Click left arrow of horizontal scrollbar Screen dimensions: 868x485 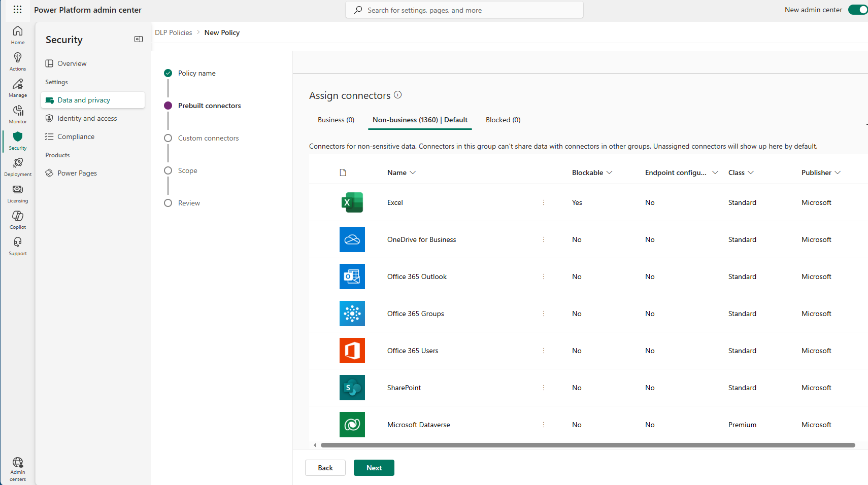pos(315,445)
